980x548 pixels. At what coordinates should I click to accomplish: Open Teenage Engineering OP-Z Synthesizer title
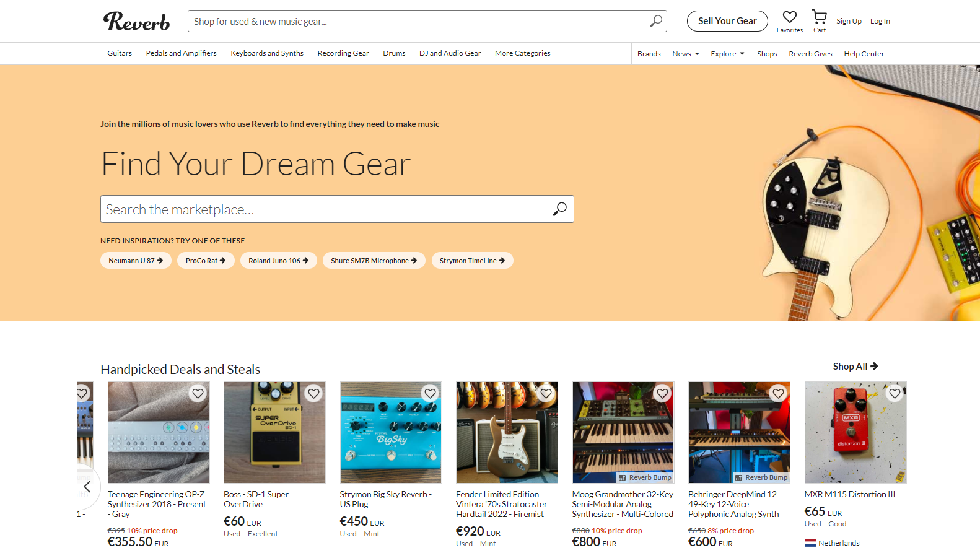coord(157,504)
